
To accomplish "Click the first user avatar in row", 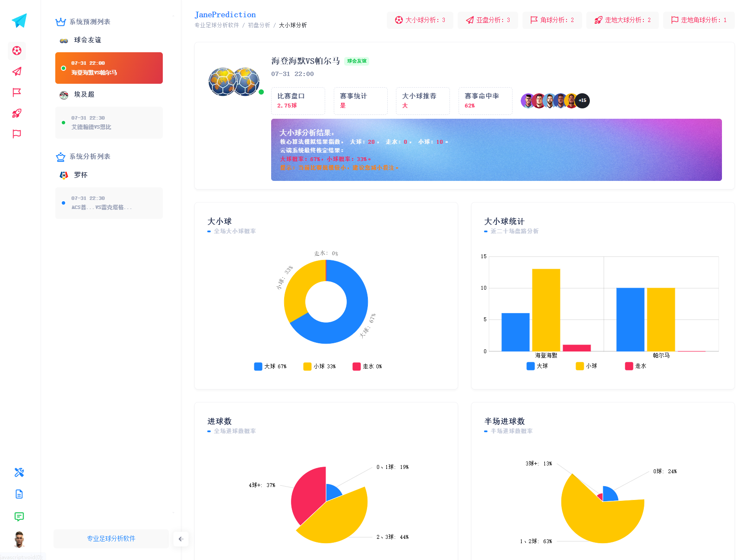I will (528, 101).
